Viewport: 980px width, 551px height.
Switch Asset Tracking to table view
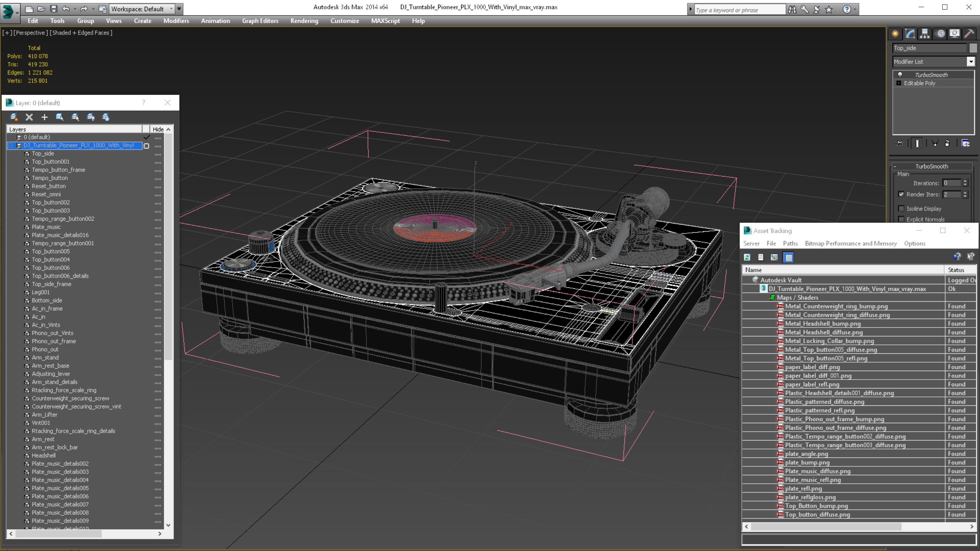click(789, 257)
